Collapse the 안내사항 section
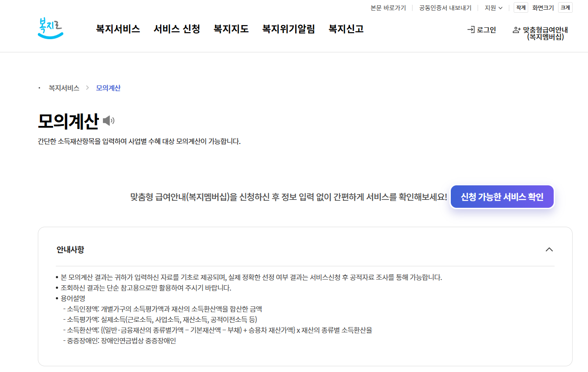 tap(549, 249)
